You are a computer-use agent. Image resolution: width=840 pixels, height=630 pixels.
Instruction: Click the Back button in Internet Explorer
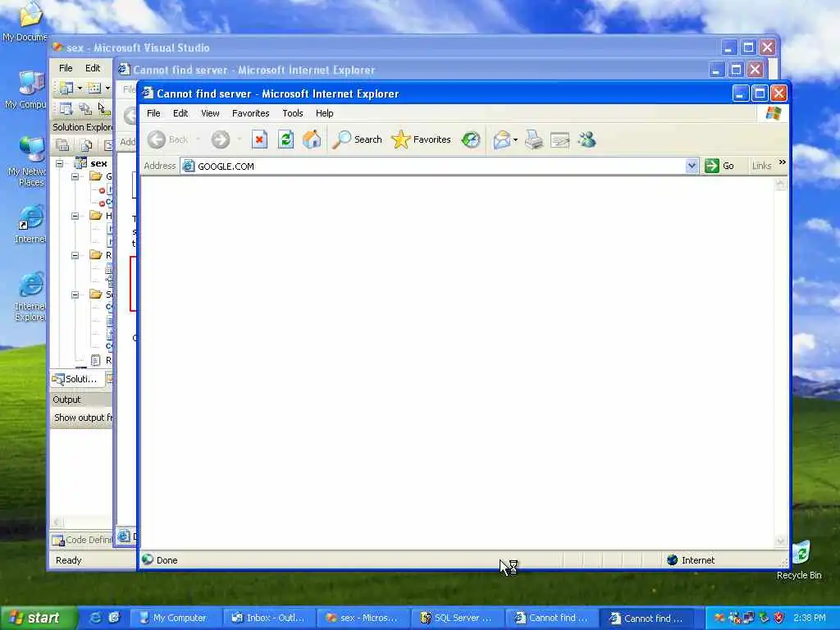coord(167,139)
